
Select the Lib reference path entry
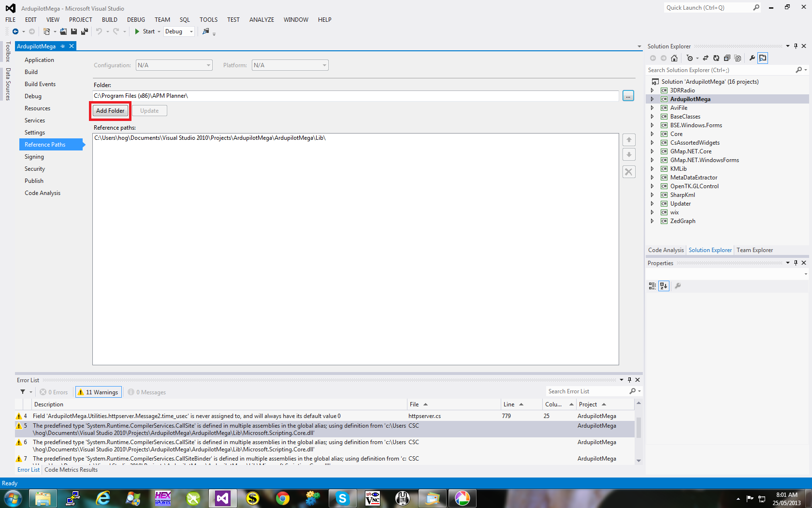210,138
